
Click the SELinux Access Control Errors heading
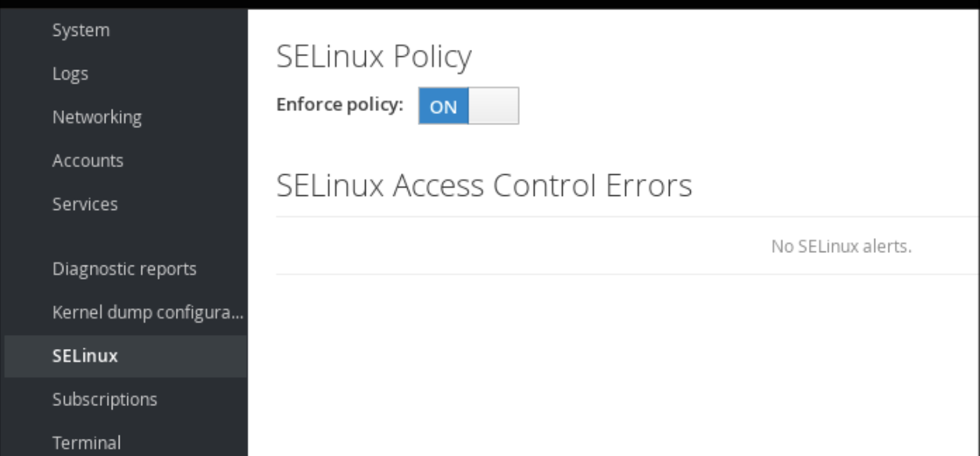click(x=485, y=186)
